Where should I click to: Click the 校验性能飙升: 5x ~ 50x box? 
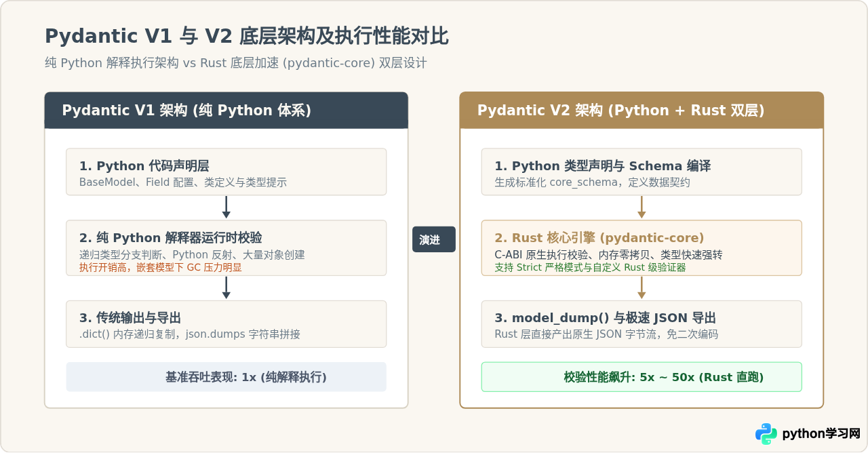(x=642, y=377)
